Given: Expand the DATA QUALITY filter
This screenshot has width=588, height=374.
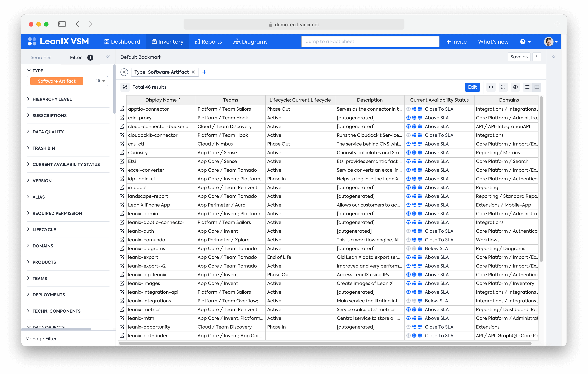Looking at the screenshot, I should (46, 132).
